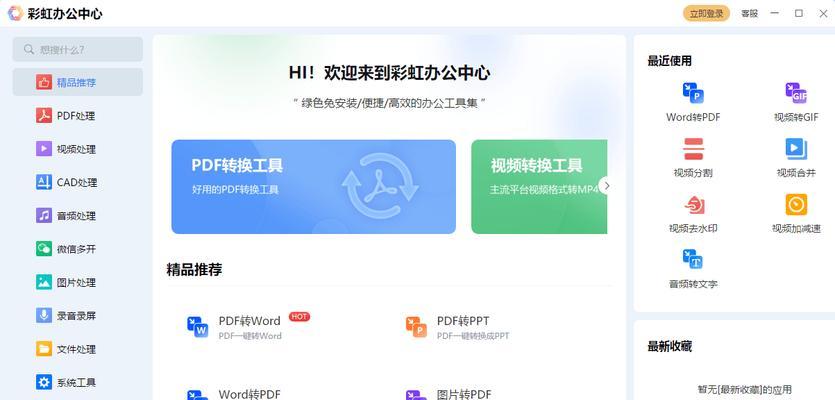
Task: Select the 音频处理 menu label
Action: (x=76, y=216)
